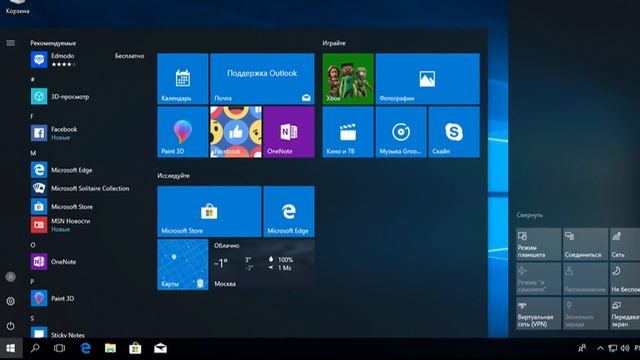The image size is (640, 360).
Task: Expand the Start hamburger menu
Action: coord(11,43)
